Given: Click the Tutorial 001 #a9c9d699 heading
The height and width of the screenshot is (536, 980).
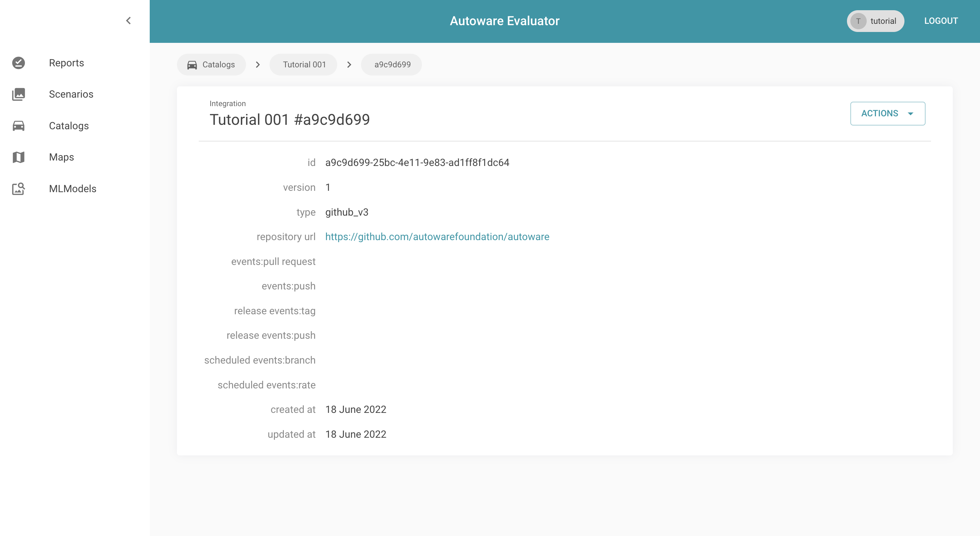Looking at the screenshot, I should point(290,119).
